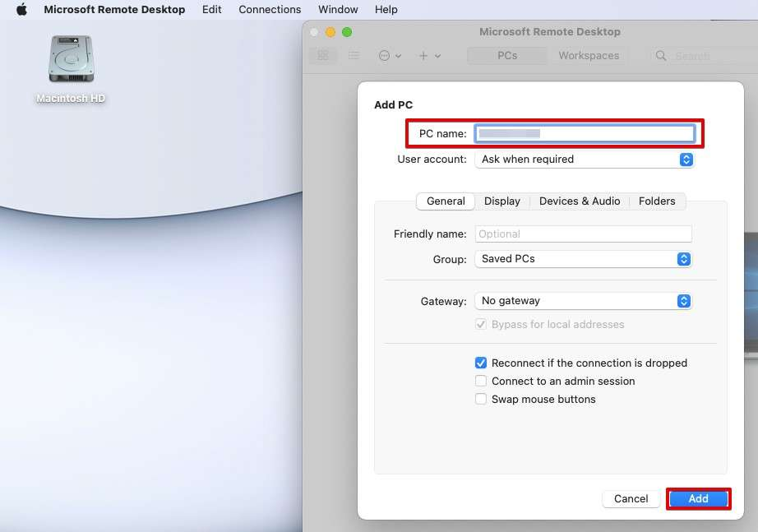Select the PCs tab in toolbar
Screen dimensions: 758x532
click(x=507, y=56)
